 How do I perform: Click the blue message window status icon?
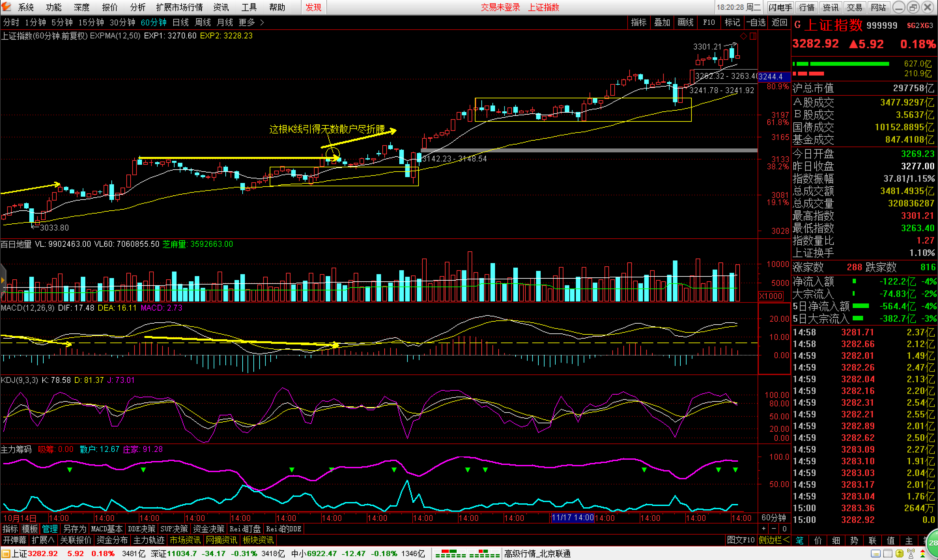tap(876, 553)
